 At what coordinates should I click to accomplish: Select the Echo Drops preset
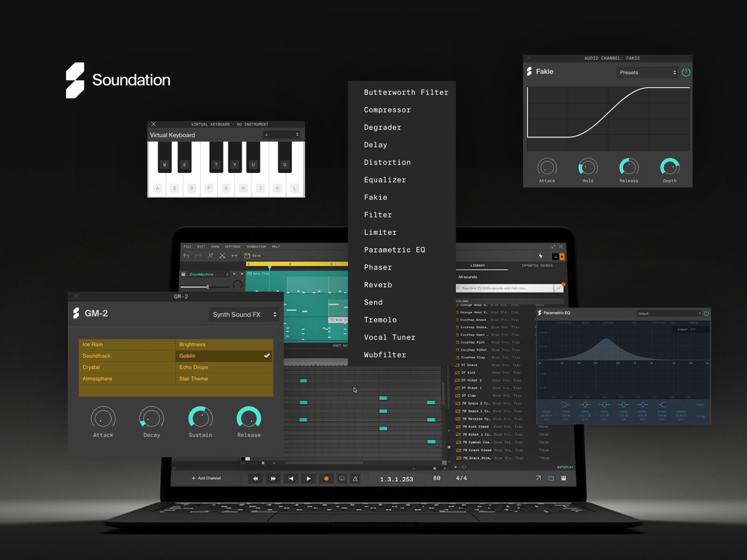[224, 367]
